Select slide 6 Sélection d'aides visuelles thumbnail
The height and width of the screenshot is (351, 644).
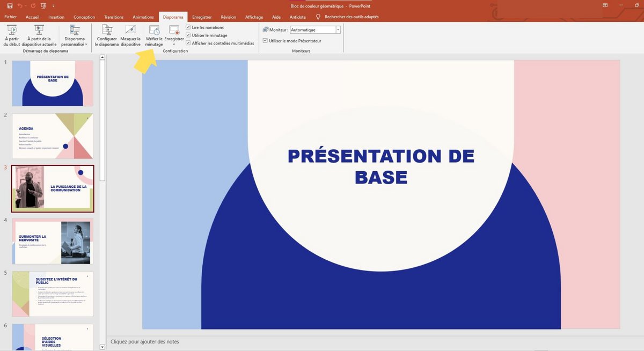tap(53, 337)
